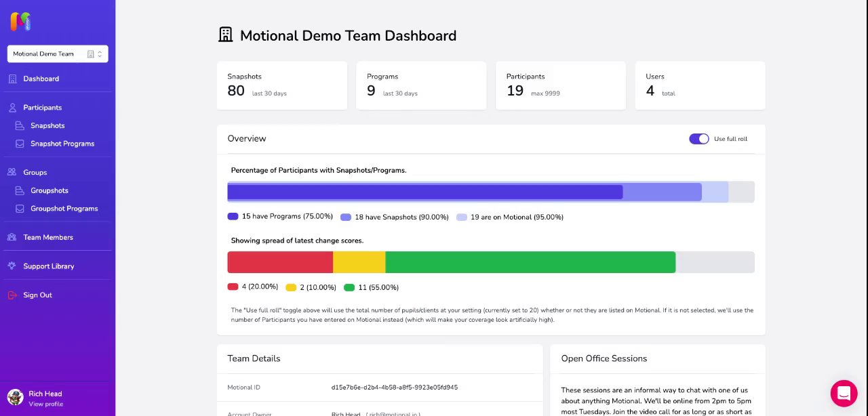The image size is (868, 416).
Task: Click the Participants person icon
Action: [12, 108]
